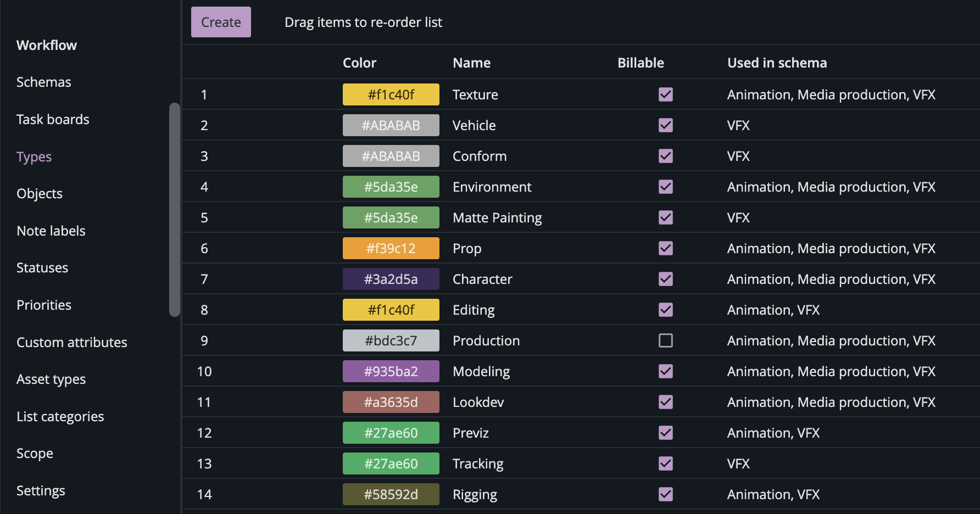Uncheck Billable for Matte Painting
Image resolution: width=980 pixels, height=514 pixels.
665,217
